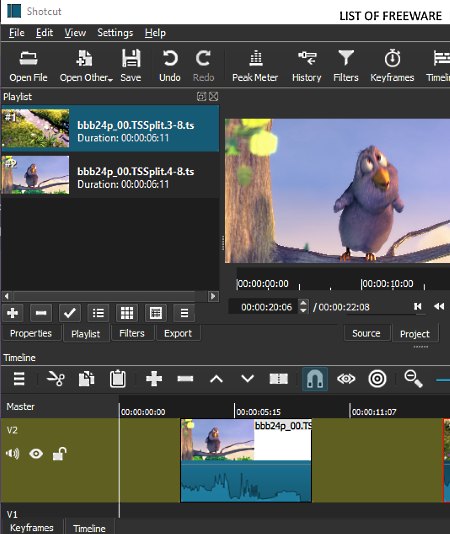Viewport: 450px width, 534px height.
Task: Click the Open File toolbar icon
Action: (x=28, y=66)
